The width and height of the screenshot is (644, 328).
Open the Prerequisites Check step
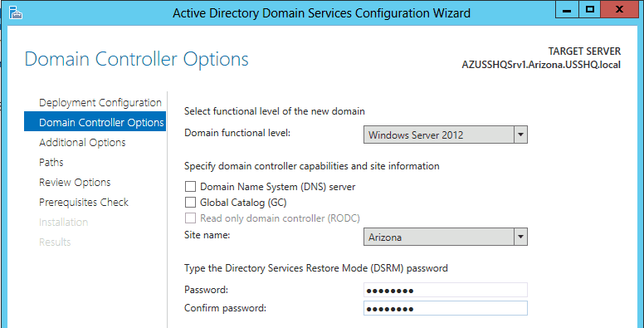(x=84, y=203)
